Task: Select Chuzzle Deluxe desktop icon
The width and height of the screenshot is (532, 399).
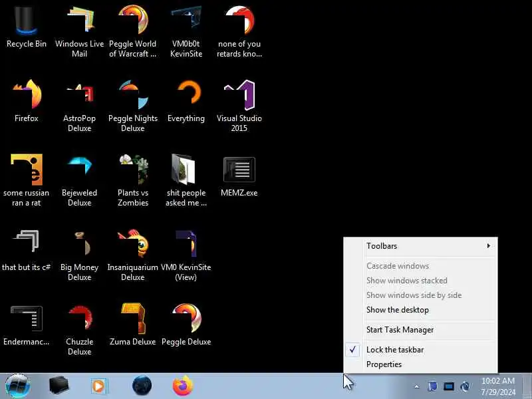Action: coord(79,330)
